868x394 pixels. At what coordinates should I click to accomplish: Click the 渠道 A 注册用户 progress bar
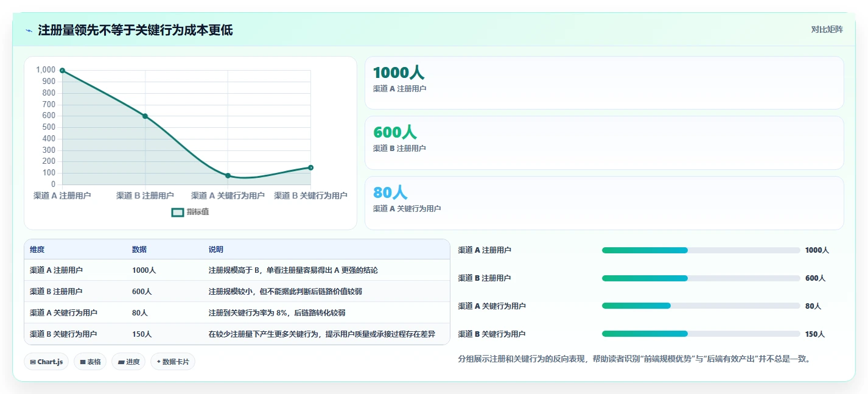701,250
